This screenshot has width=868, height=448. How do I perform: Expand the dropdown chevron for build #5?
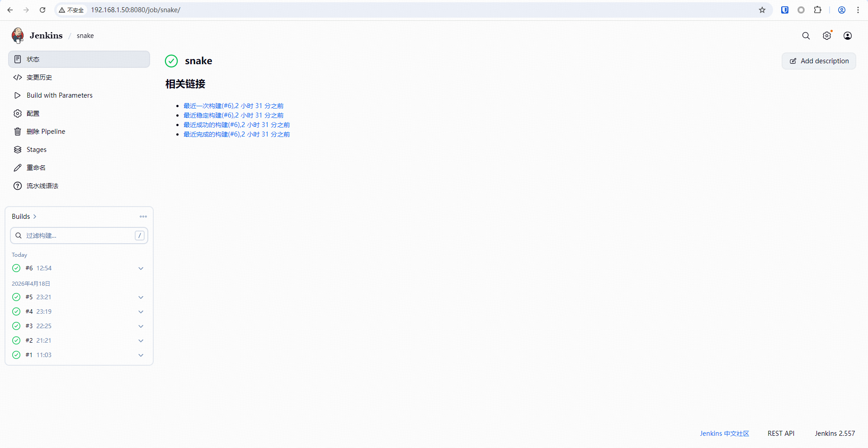[x=141, y=297]
